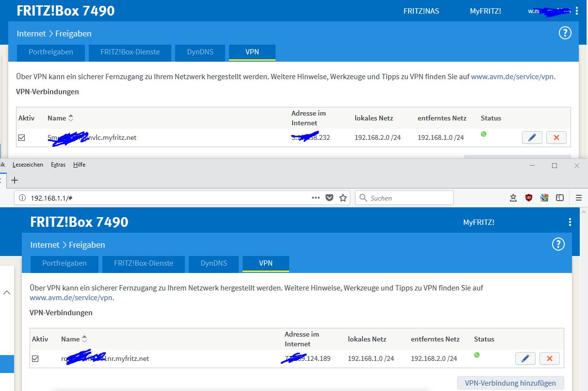The height and width of the screenshot is (391, 588).
Task: Open www.avm.de/service/vpn link in lower window
Action: click(71, 298)
